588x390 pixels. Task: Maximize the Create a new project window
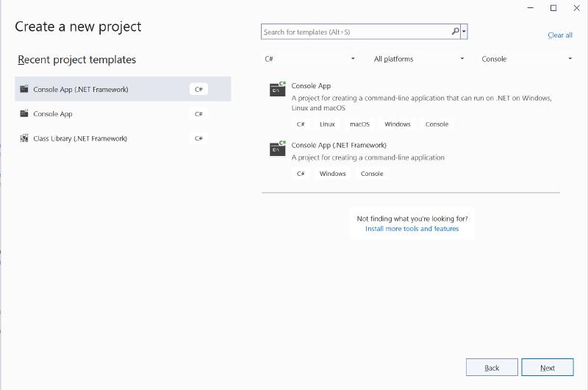tap(553, 8)
